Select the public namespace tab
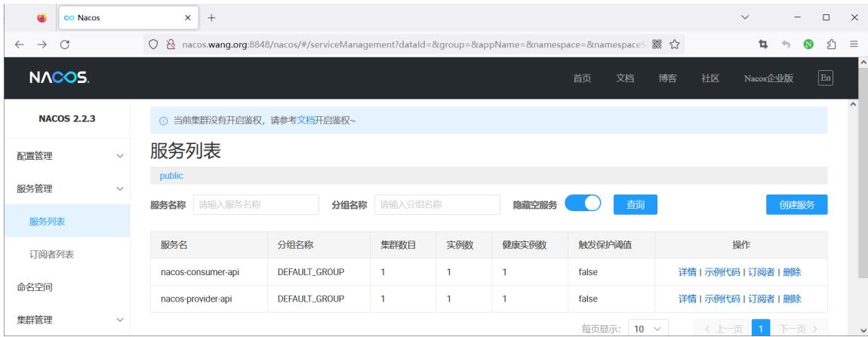Viewport: 868px width, 337px height. (x=171, y=176)
